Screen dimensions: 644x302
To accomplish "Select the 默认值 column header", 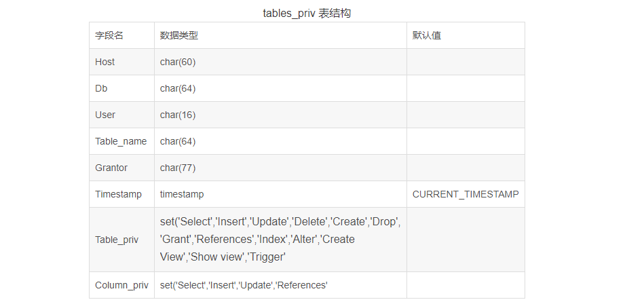I will pos(427,35).
